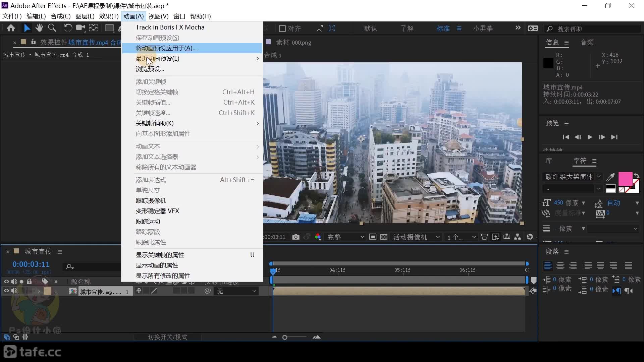644x362 pixels.
Task: Open the font style dropdown
Action: pyautogui.click(x=573, y=189)
